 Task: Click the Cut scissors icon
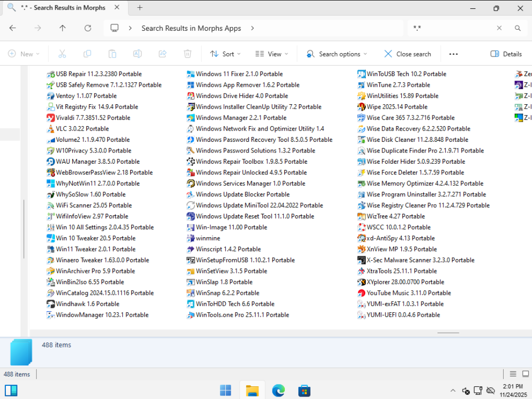(62, 54)
